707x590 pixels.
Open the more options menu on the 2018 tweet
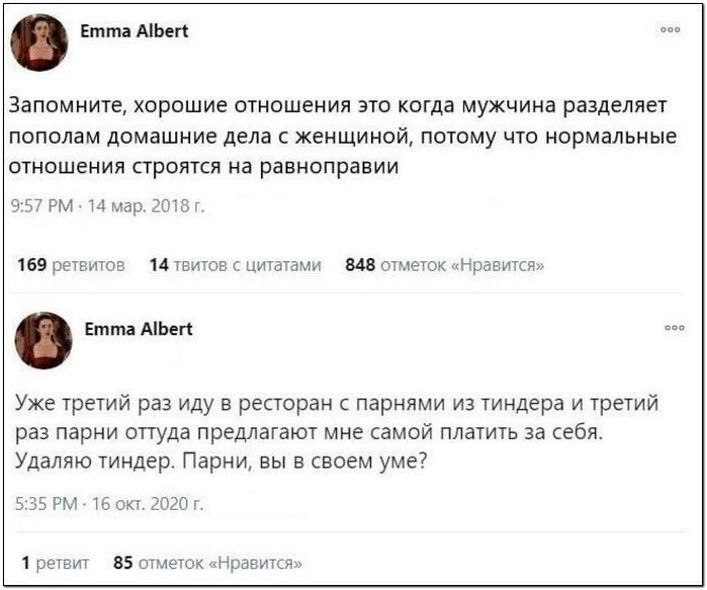pyautogui.click(x=670, y=30)
